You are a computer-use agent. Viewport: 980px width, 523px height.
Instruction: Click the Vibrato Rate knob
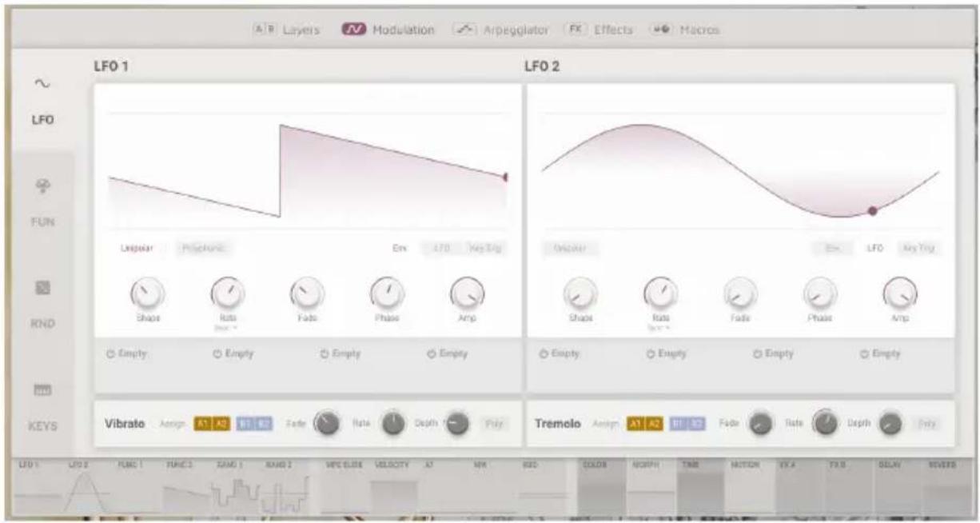[x=393, y=423]
